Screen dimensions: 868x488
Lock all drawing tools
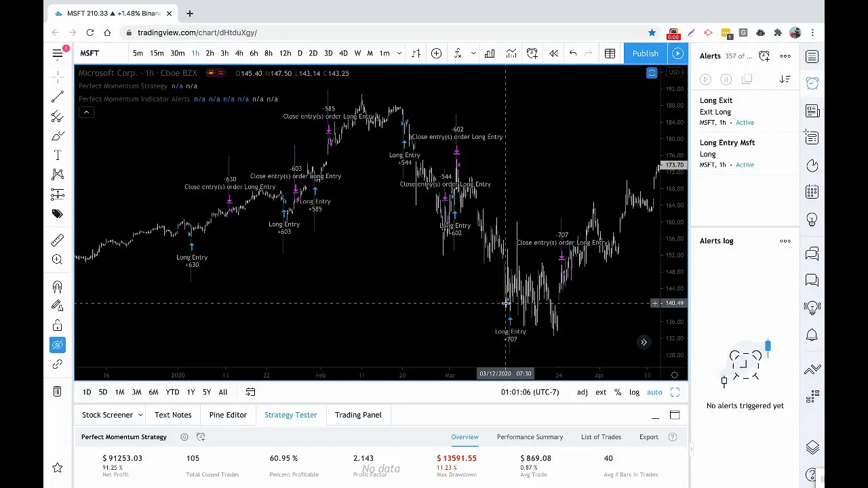tap(58, 326)
